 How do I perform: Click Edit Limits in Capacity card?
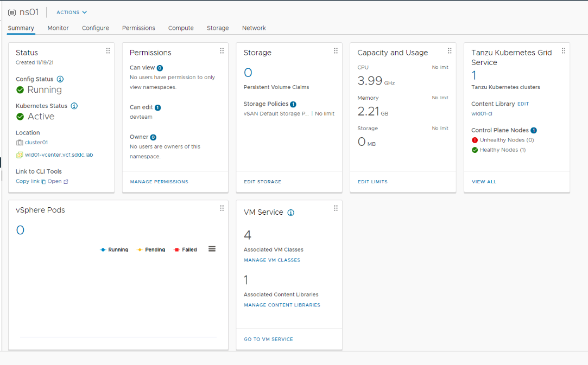(x=372, y=182)
